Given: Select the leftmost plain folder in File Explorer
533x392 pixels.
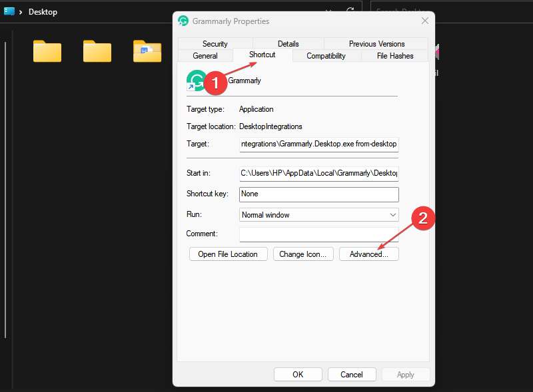Looking at the screenshot, I should click(x=47, y=51).
